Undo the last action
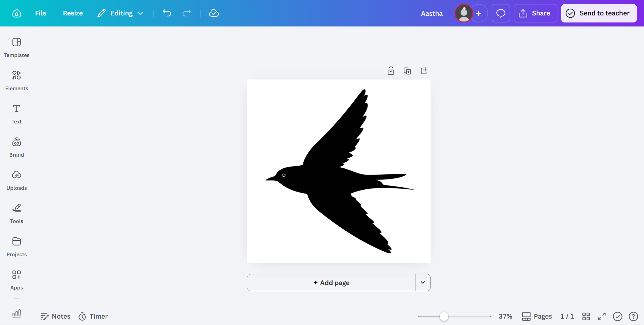The image size is (644, 325). click(167, 13)
